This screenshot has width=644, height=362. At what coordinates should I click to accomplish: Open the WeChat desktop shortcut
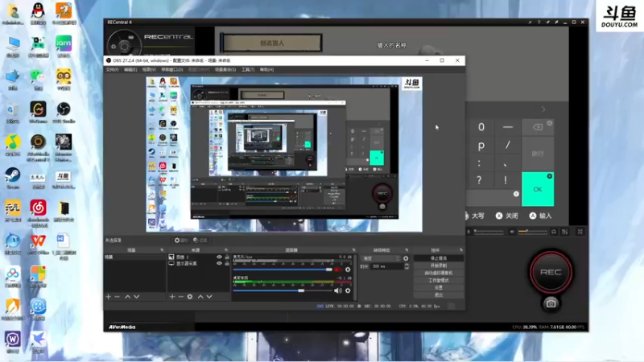click(x=38, y=79)
